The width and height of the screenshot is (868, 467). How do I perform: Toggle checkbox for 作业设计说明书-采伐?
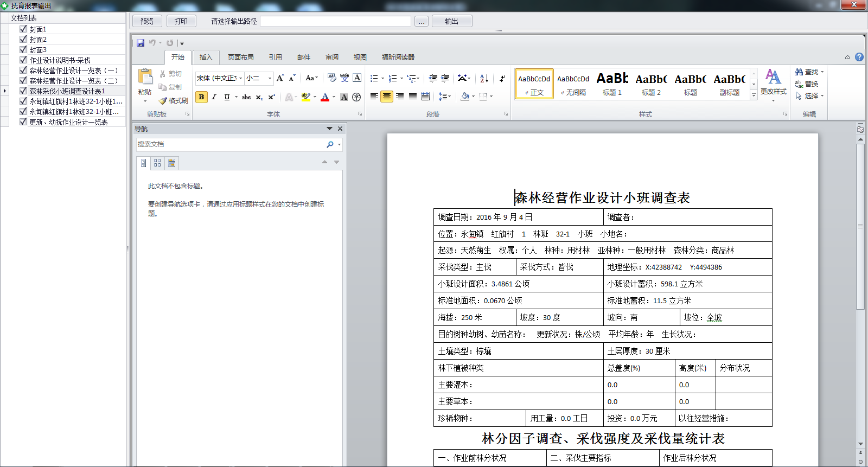tap(23, 60)
